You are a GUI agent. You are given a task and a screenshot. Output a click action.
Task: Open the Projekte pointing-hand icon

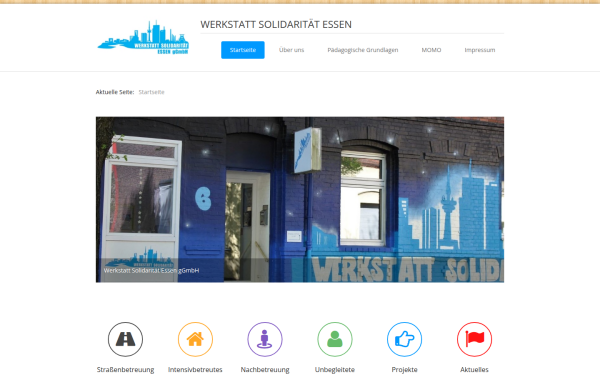404,339
